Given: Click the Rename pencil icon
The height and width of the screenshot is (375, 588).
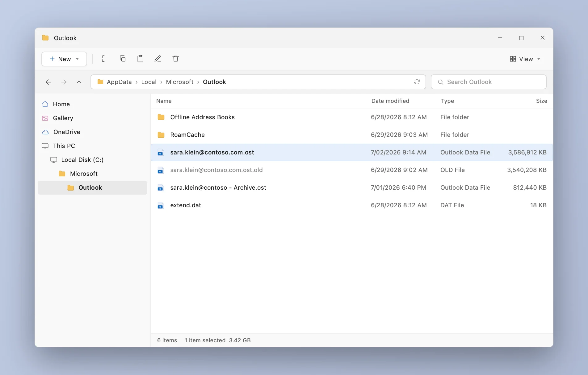Looking at the screenshot, I should point(158,59).
